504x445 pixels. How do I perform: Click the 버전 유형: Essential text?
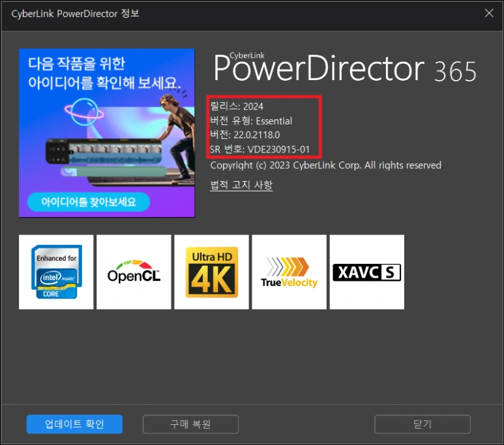tap(251, 121)
